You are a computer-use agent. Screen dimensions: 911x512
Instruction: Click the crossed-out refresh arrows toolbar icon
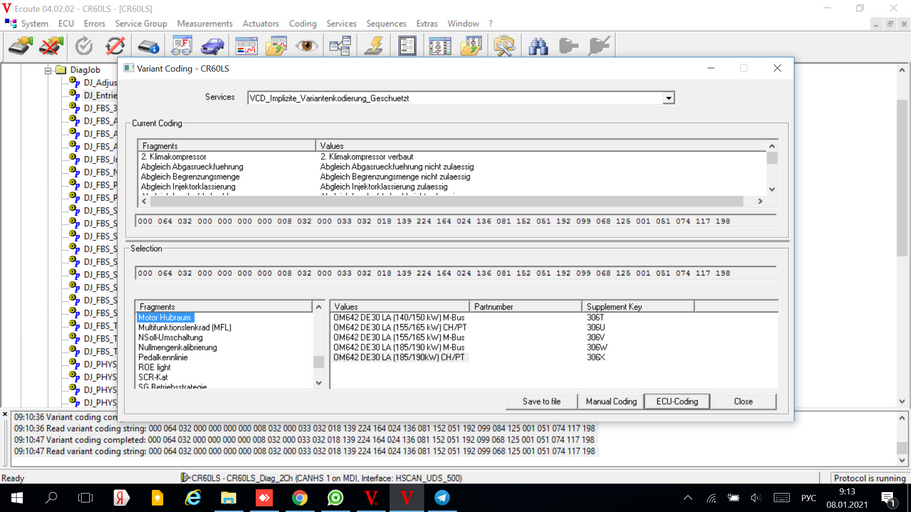[x=115, y=46]
